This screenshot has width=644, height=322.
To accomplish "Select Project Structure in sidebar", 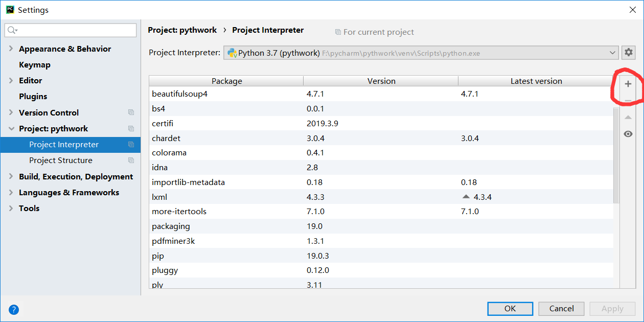I will 61,160.
